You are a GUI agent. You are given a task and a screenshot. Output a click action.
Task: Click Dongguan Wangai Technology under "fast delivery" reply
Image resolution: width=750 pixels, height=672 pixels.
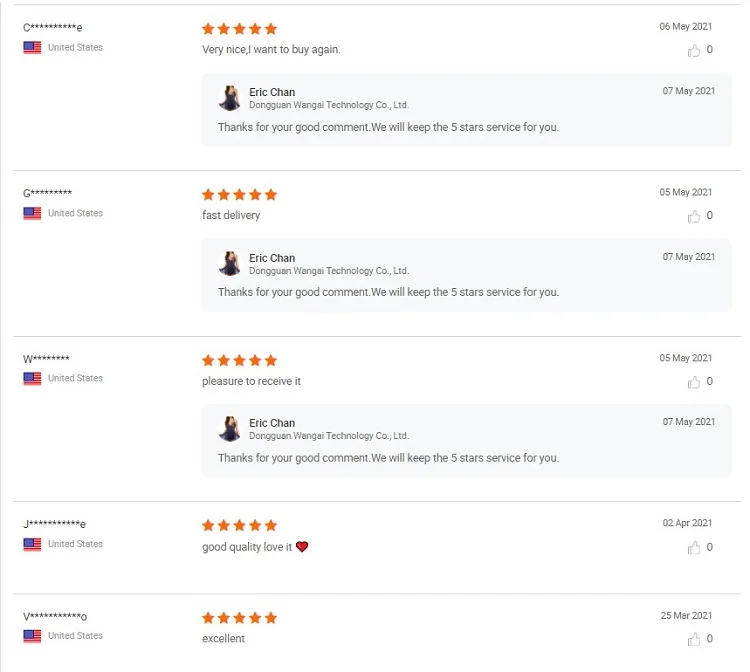328,271
